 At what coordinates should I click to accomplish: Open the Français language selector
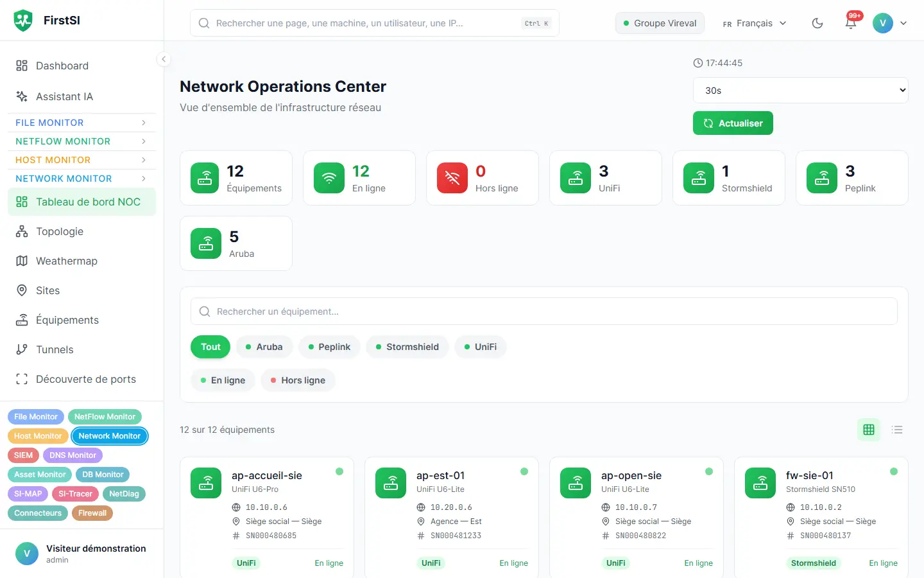click(755, 23)
